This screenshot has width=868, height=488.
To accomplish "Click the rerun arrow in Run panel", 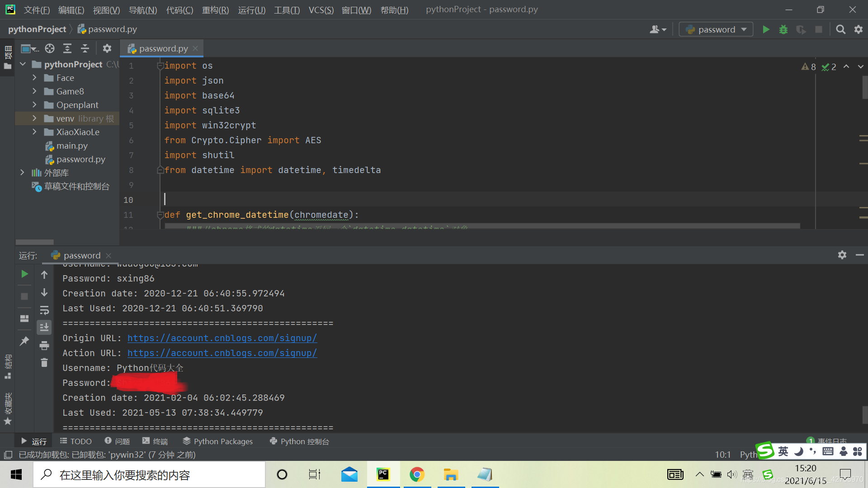I will pyautogui.click(x=24, y=274).
